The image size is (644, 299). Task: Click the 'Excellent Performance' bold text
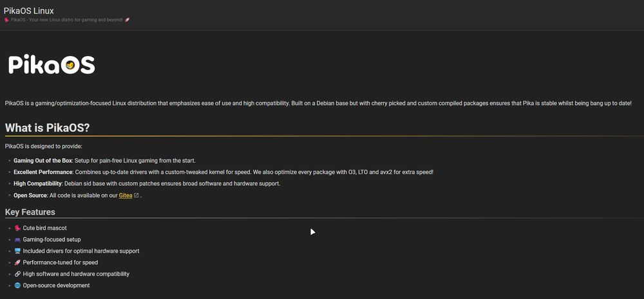(x=43, y=172)
